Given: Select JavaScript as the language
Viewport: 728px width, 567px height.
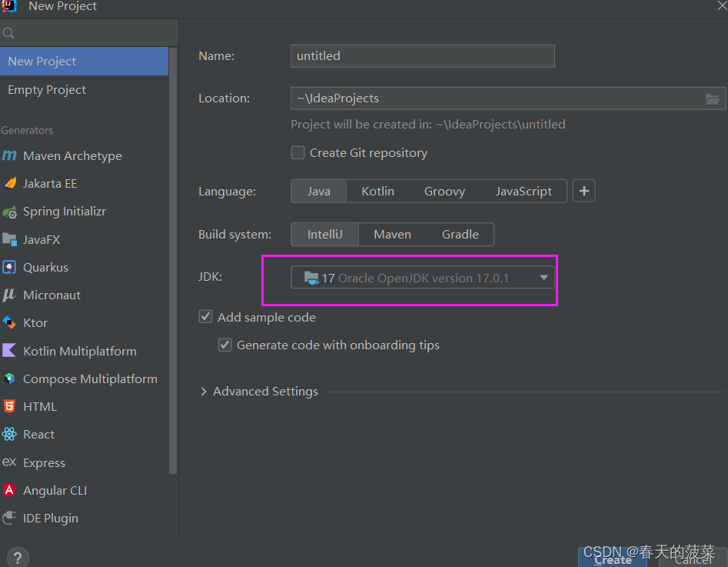Looking at the screenshot, I should coord(524,191).
